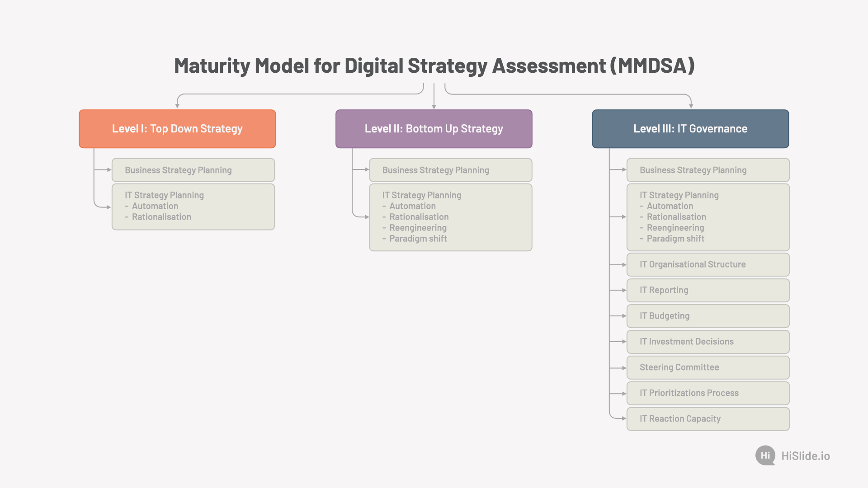
Task: Select the IT Prioritizations Process box
Action: click(708, 394)
